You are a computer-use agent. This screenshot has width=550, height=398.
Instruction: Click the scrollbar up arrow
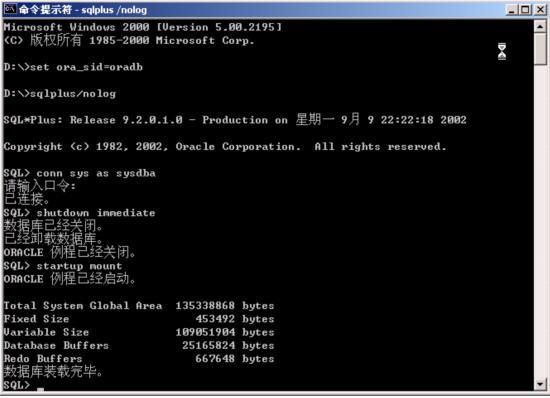[540, 27]
